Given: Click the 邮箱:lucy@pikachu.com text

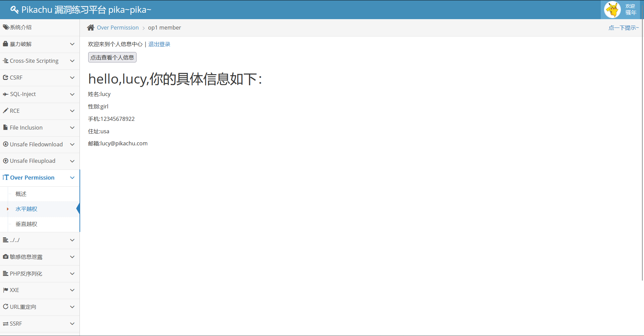Looking at the screenshot, I should click(118, 143).
